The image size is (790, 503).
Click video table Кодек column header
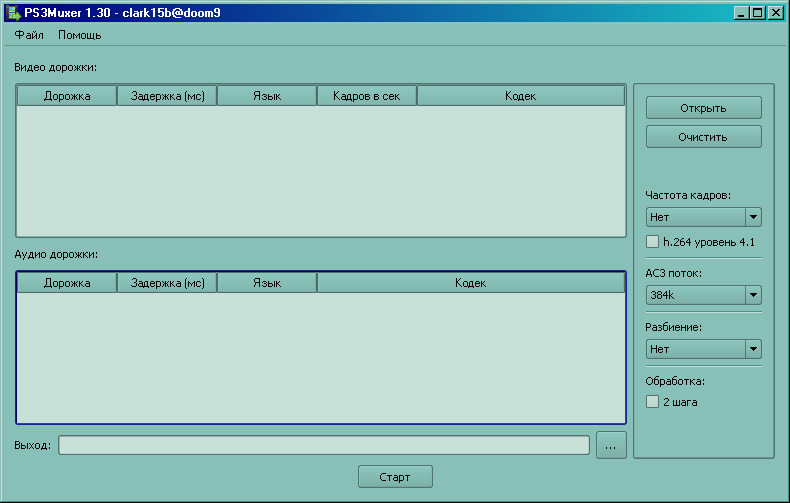coord(520,96)
